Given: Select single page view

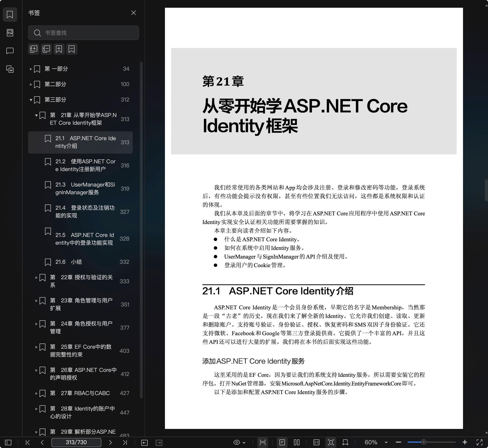Looking at the screenshot, I should [282, 442].
